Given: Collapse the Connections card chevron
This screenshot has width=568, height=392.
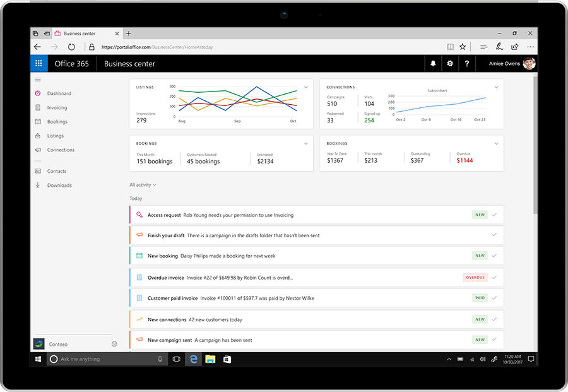Looking at the screenshot, I should (497, 87).
